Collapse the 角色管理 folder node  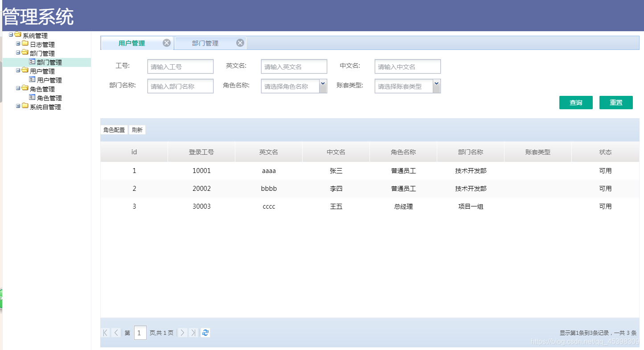[x=18, y=88]
